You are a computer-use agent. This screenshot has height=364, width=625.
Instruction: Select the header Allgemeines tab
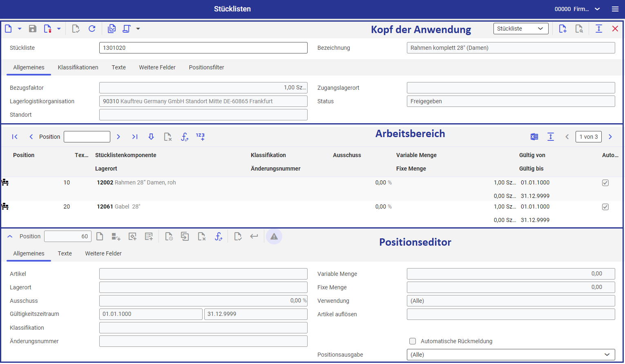[29, 67]
